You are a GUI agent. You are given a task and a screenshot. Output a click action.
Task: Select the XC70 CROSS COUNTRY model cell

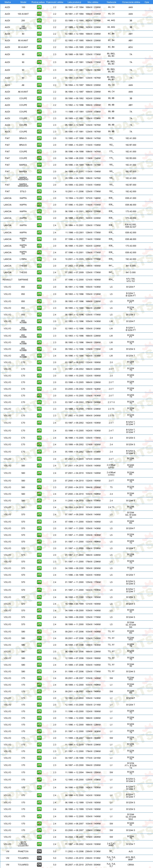coord(23,844)
